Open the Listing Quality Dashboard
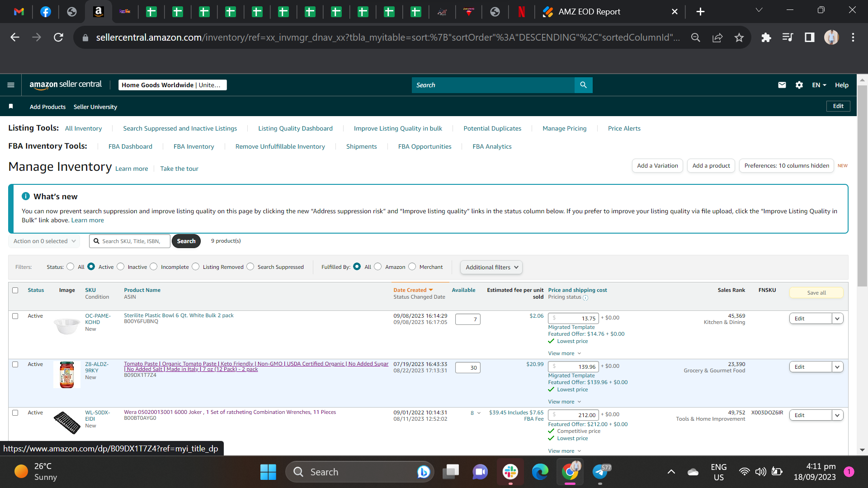868x488 pixels. tap(295, 128)
